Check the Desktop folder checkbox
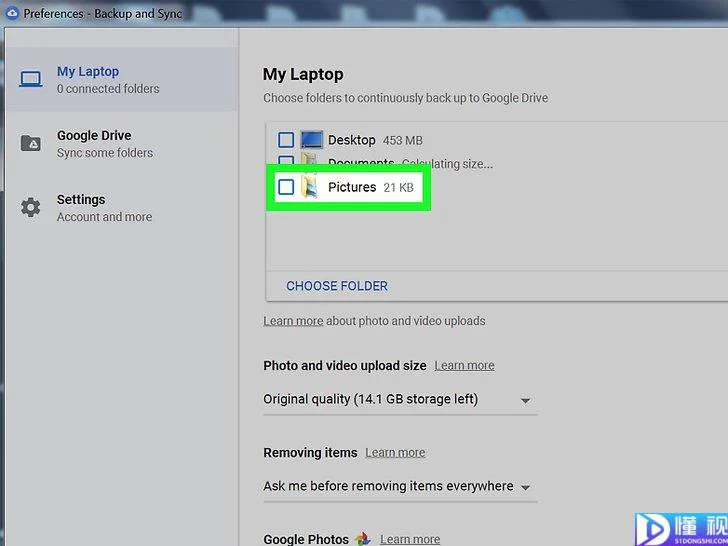The width and height of the screenshot is (728, 546). pos(286,140)
